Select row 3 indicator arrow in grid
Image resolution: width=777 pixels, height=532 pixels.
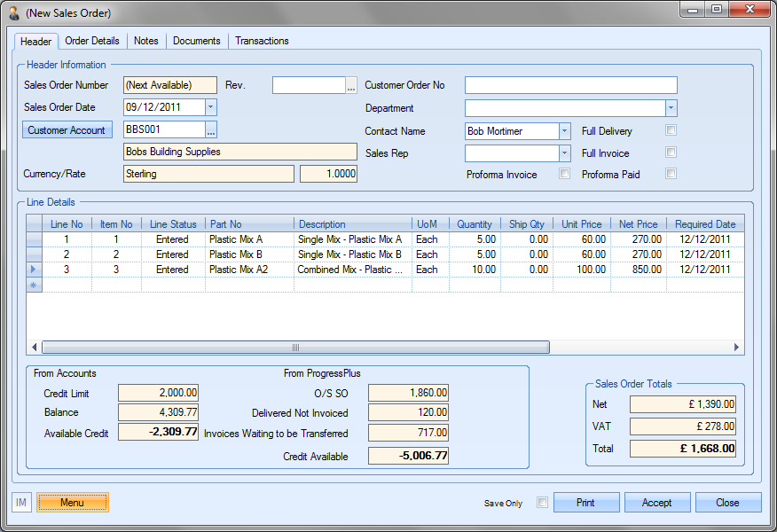tap(35, 270)
